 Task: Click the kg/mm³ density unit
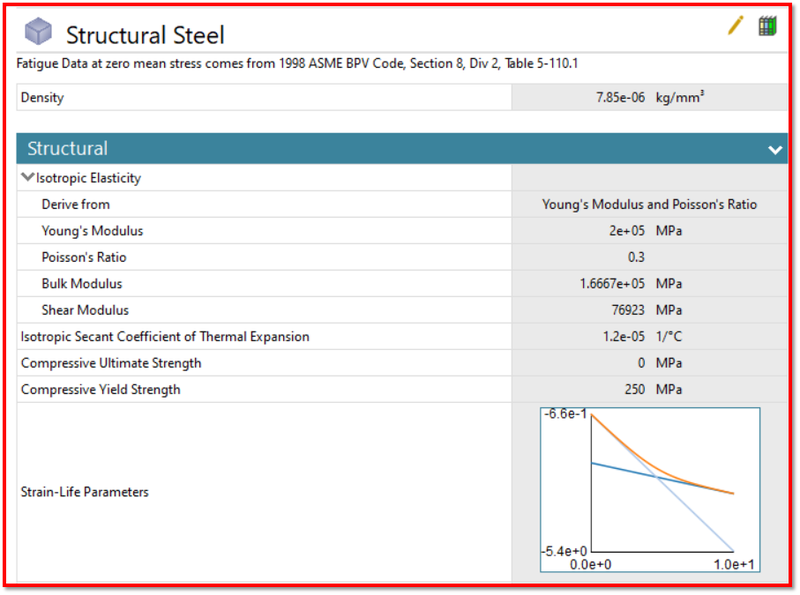[x=680, y=97]
